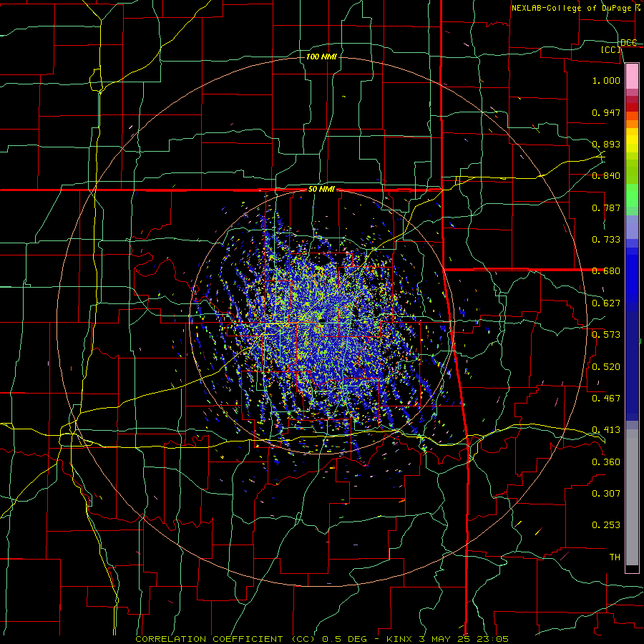Select the 0.307 legend value

[606, 494]
